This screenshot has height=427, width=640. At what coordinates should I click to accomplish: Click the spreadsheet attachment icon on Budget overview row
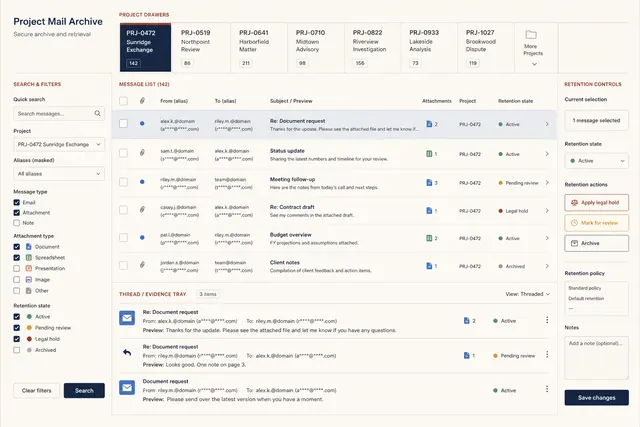(x=429, y=238)
